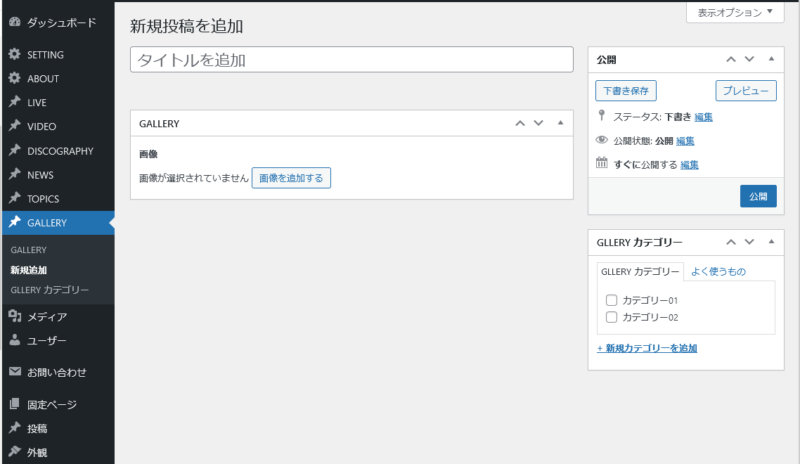Click the 画像を追加する button
The width and height of the screenshot is (800, 464).
(x=291, y=178)
